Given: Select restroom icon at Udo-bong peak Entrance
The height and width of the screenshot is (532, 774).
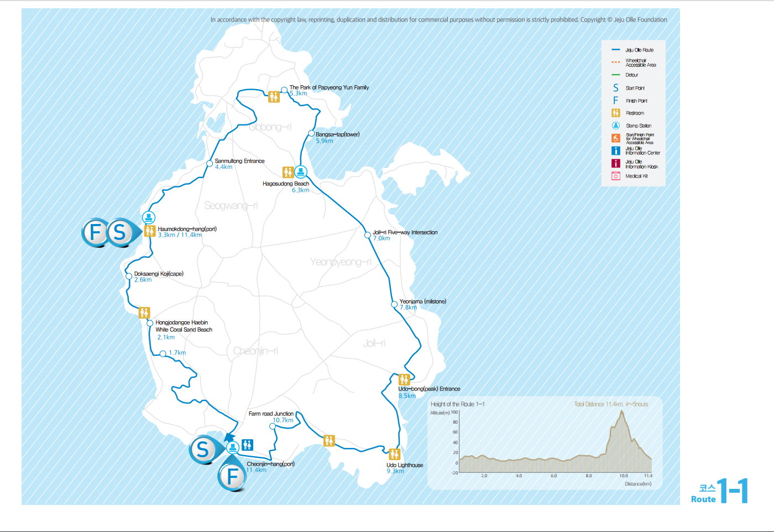Looking at the screenshot, I should click(404, 379).
